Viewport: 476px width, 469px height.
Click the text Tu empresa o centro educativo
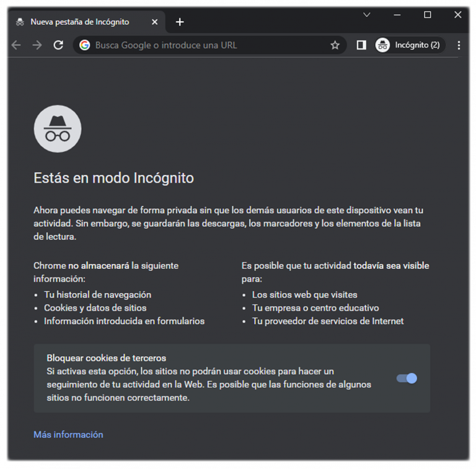(315, 308)
